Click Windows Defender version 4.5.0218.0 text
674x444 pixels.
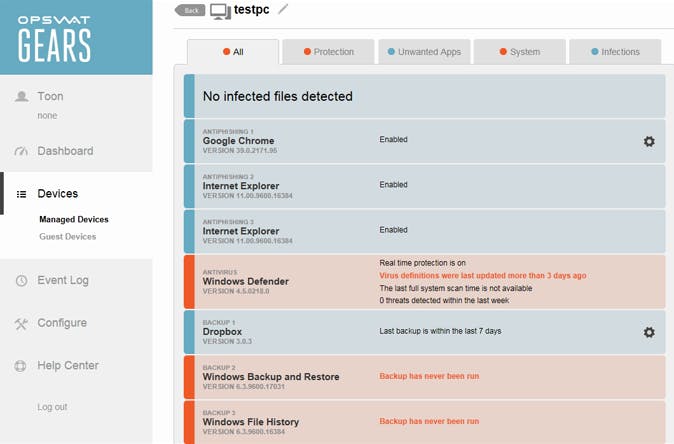(x=236, y=291)
